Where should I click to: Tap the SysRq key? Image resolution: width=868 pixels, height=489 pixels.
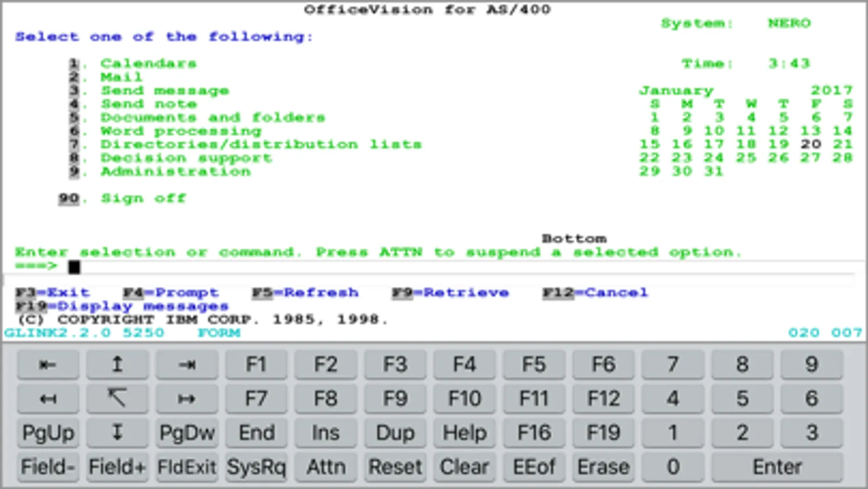[x=256, y=467]
